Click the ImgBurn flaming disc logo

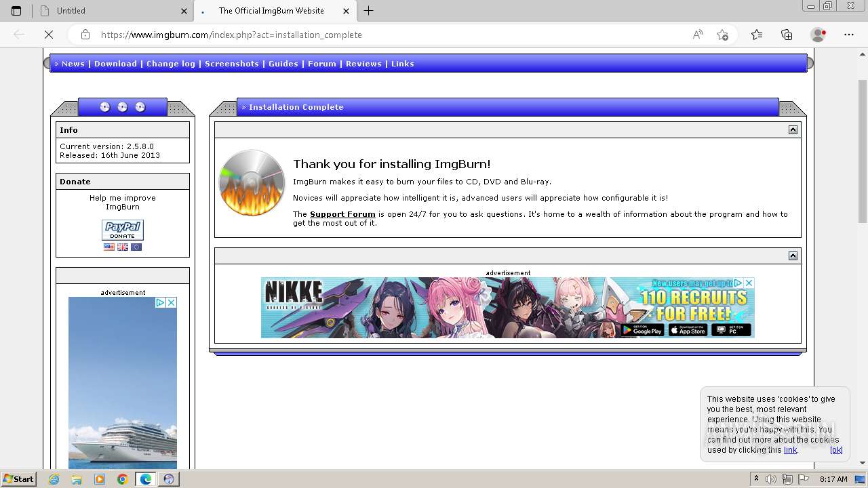point(252,183)
